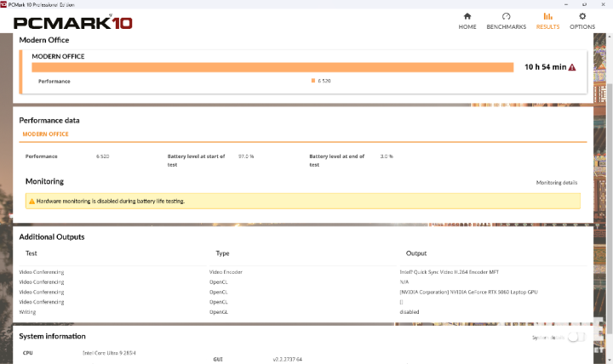This screenshot has width=613, height=364.
Task: Click the BENCHMARKS menu label
Action: pyautogui.click(x=506, y=27)
